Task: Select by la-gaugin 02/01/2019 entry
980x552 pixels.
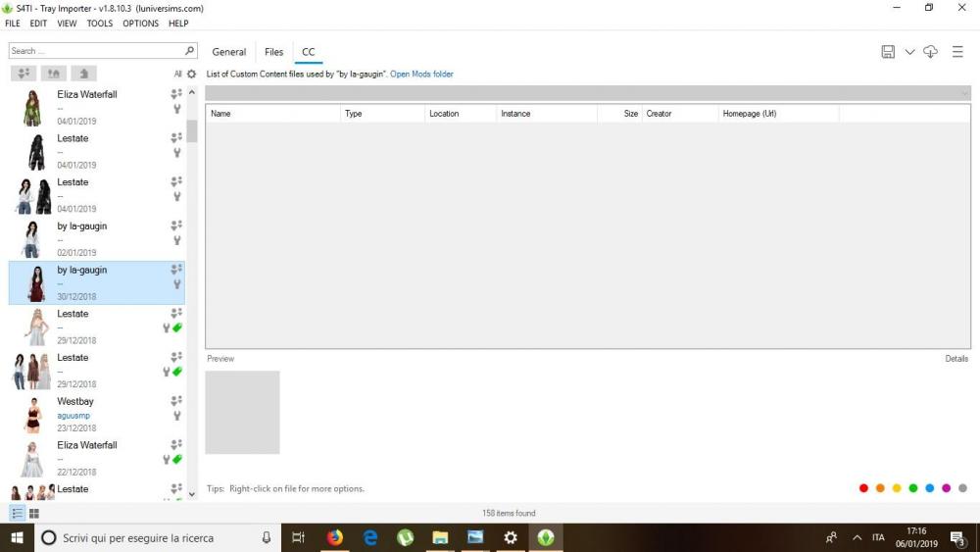Action: (97, 239)
